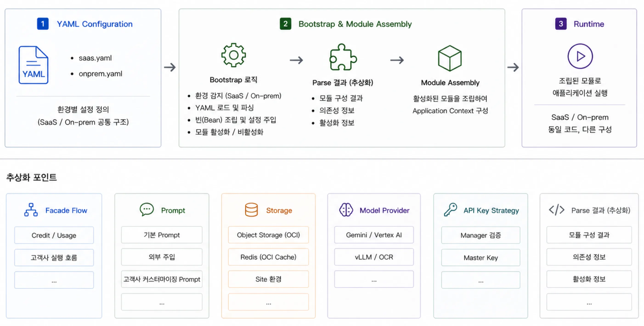Screen dimensions: 644x326
Task: Click the Facade Flow hierarchy icon
Action: point(31,210)
